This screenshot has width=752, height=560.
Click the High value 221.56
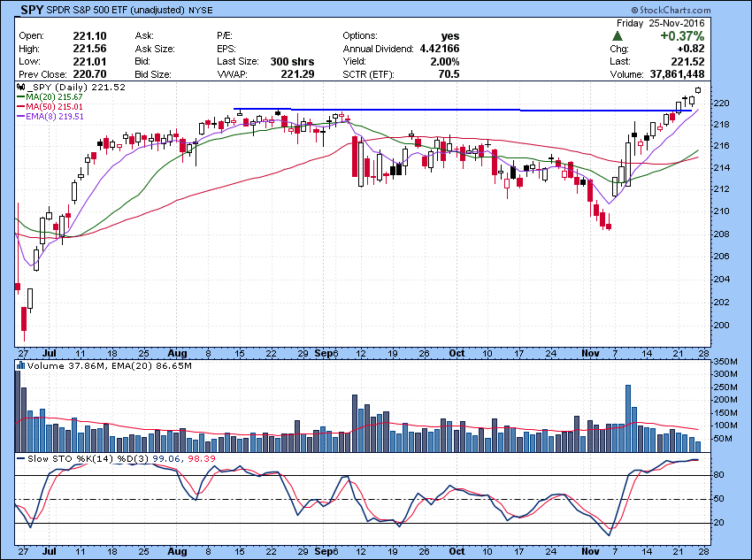[x=89, y=49]
